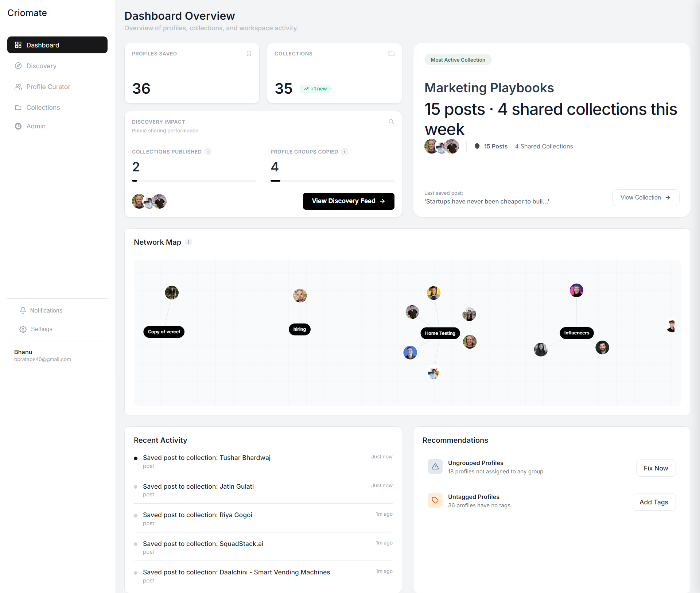Click the bookmark icon on Profiles Saved card
Image resolution: width=700 pixels, height=593 pixels.
pyautogui.click(x=249, y=54)
